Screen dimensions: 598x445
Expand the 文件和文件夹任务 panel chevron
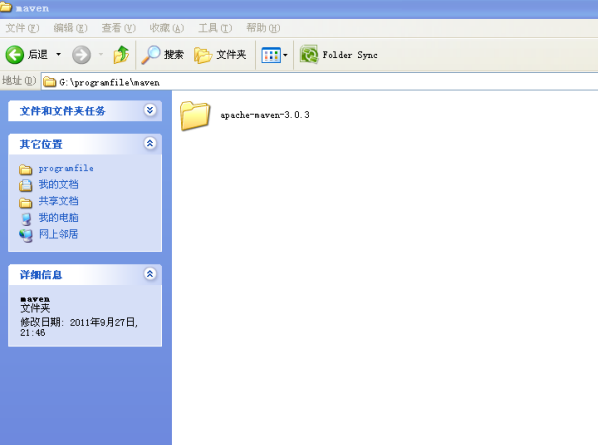click(150, 110)
